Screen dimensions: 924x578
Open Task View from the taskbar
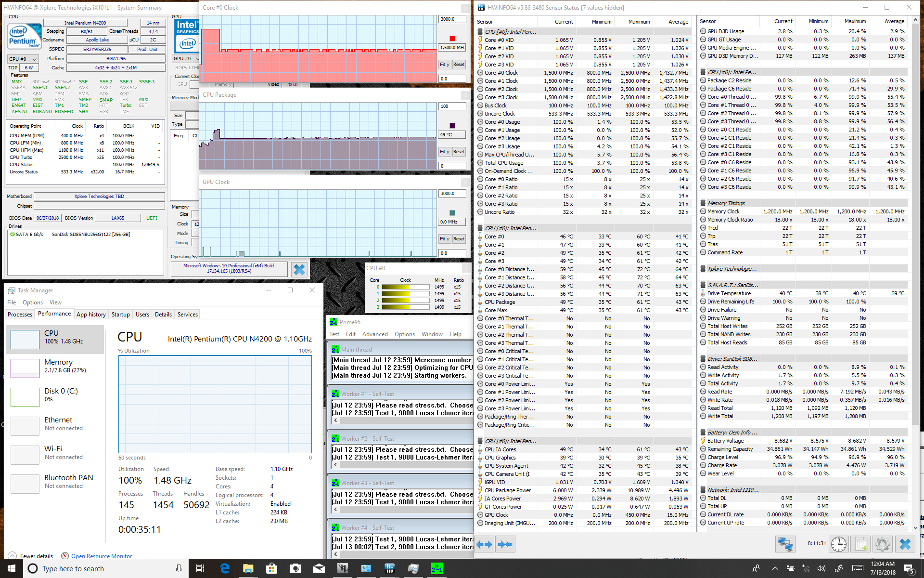(200, 568)
